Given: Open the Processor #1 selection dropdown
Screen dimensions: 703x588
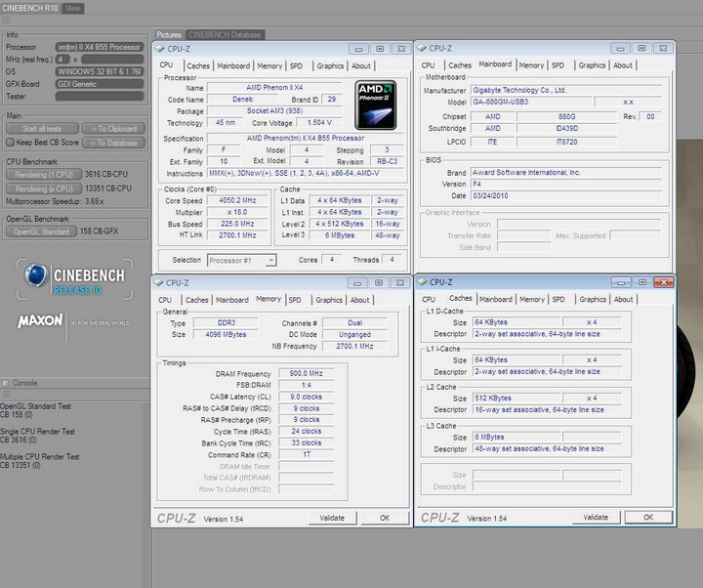Looking at the screenshot, I should tap(270, 260).
